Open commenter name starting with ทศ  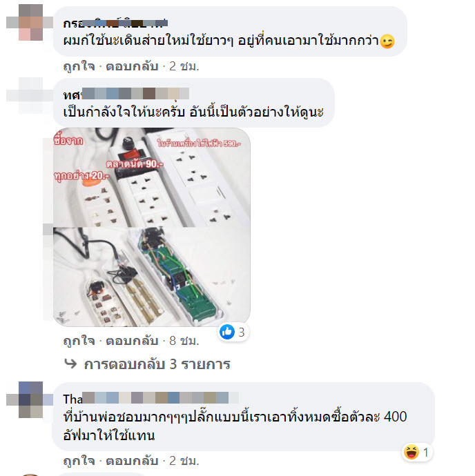point(126,95)
